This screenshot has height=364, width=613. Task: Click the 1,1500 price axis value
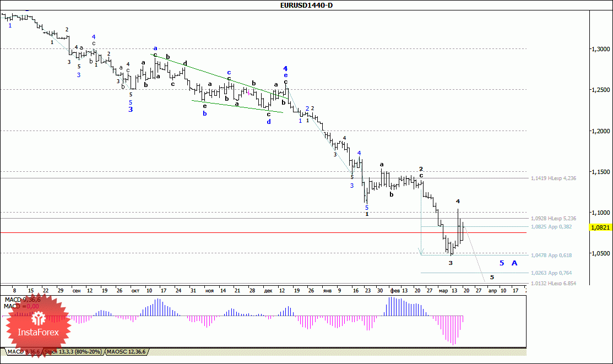pos(600,172)
